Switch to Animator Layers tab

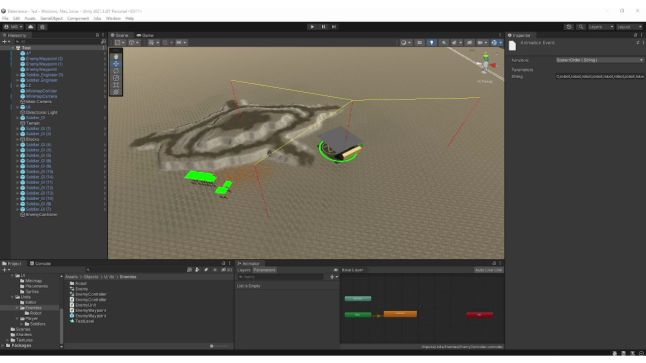(244, 270)
